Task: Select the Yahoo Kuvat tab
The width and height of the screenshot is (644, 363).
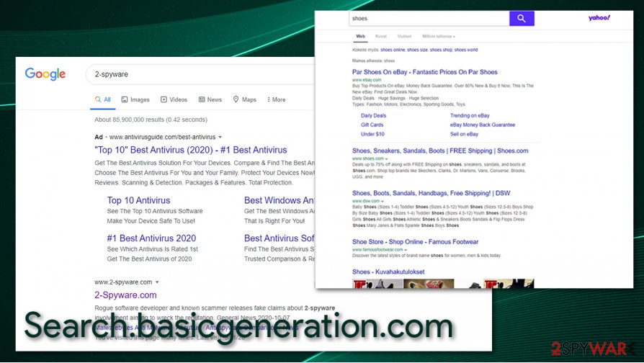Action: (381, 36)
